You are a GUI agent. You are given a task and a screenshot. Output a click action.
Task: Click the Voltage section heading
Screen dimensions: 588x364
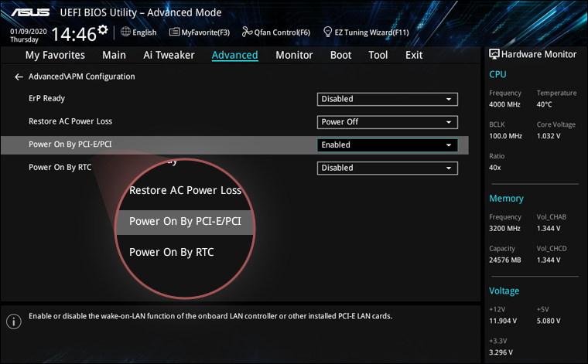coord(504,291)
